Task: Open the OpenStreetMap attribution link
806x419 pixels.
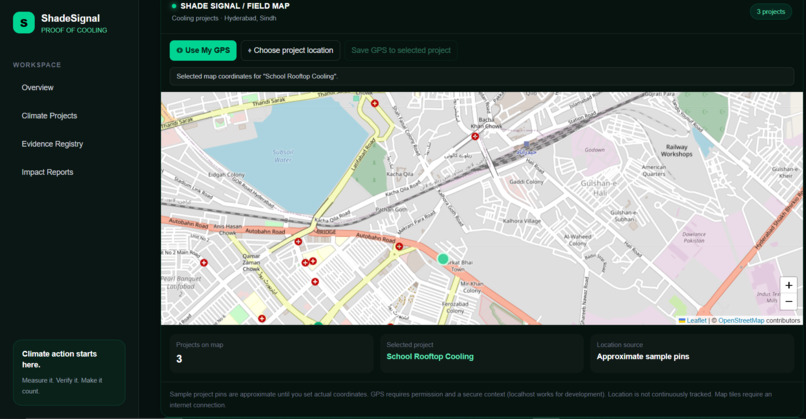Action: pyautogui.click(x=741, y=320)
